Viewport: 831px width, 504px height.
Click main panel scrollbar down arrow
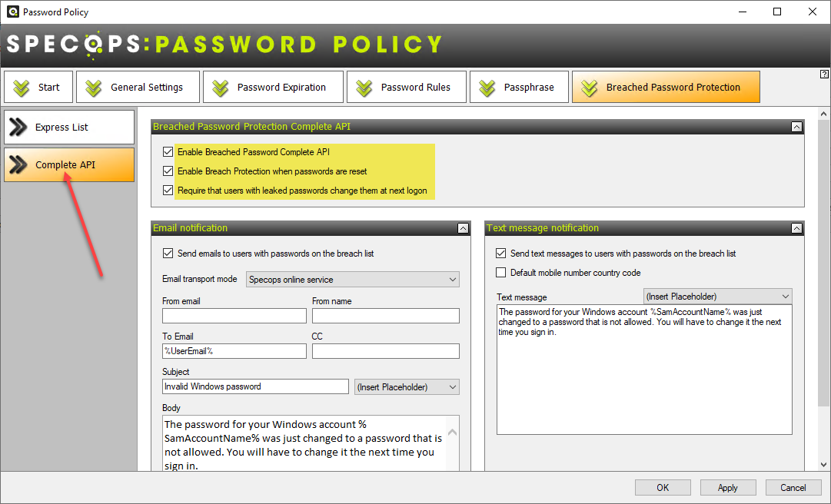tap(823, 465)
